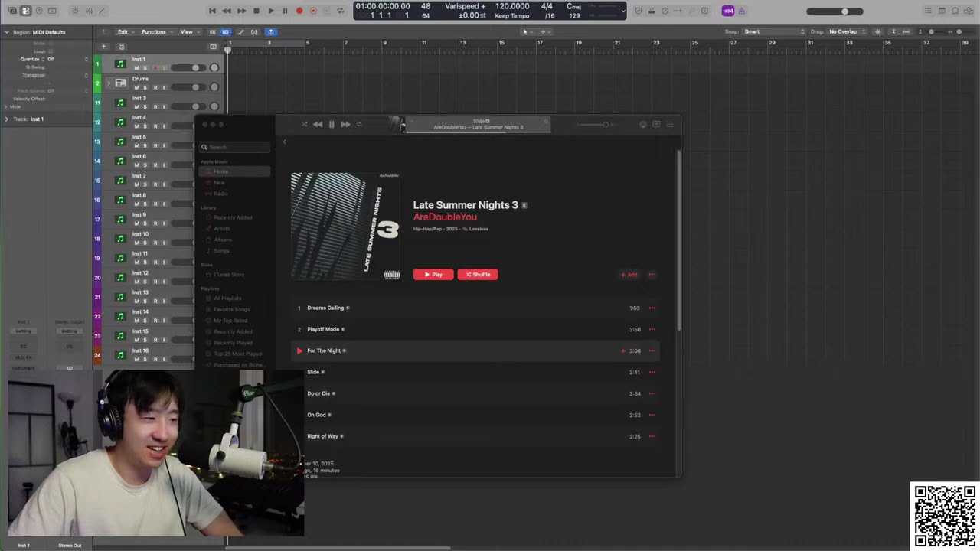Open Playing Next queue icon in Music

[670, 125]
